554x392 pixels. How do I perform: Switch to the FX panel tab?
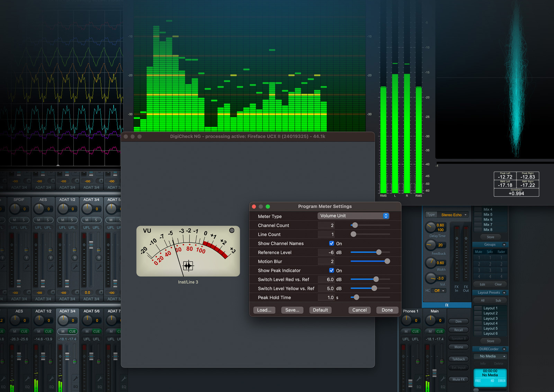pos(447,305)
